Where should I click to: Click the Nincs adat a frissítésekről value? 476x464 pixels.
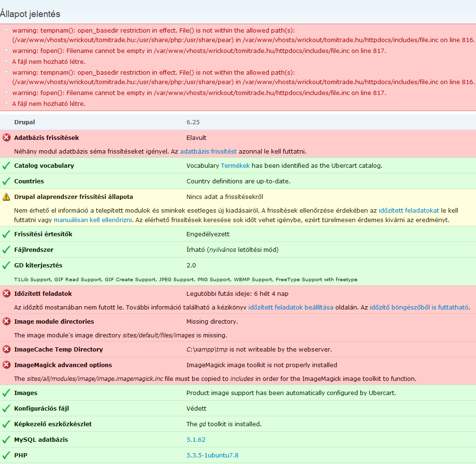(x=225, y=197)
